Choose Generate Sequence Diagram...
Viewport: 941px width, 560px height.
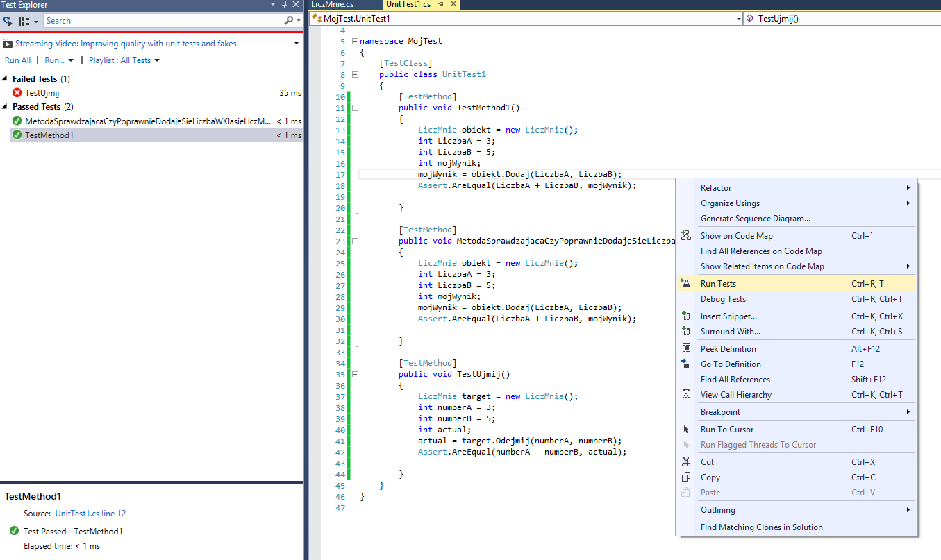(x=797, y=219)
